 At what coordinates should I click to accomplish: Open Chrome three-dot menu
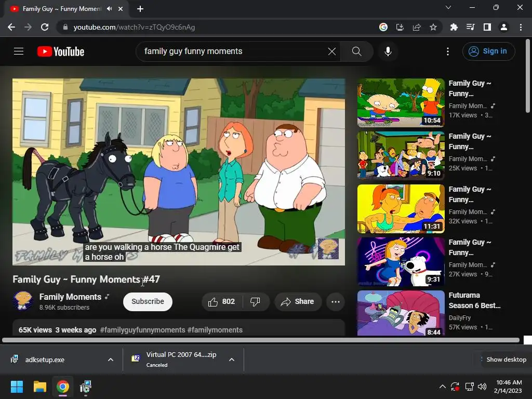[521, 27]
